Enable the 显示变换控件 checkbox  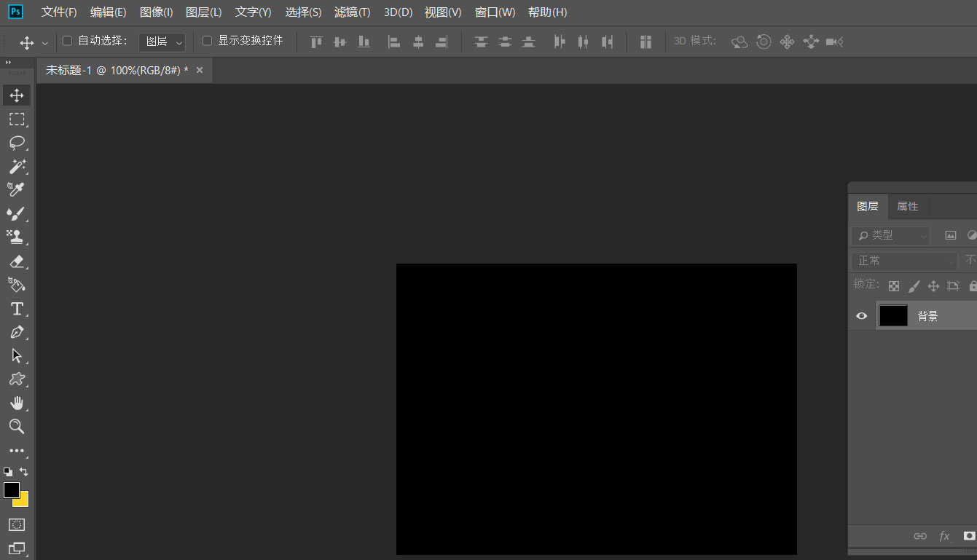point(207,41)
